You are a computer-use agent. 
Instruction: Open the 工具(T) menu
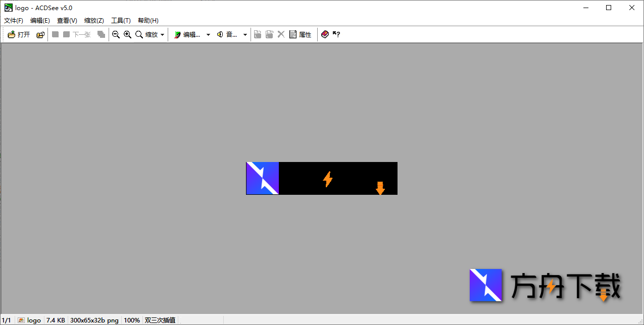[x=121, y=21]
